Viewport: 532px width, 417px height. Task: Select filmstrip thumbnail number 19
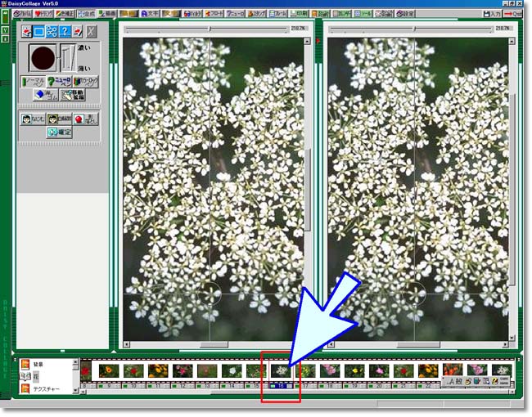click(355, 371)
